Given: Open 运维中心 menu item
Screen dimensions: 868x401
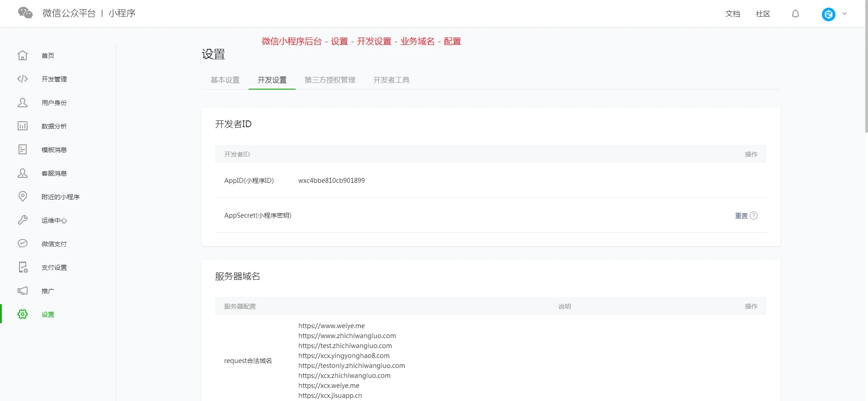Looking at the screenshot, I should [54, 220].
